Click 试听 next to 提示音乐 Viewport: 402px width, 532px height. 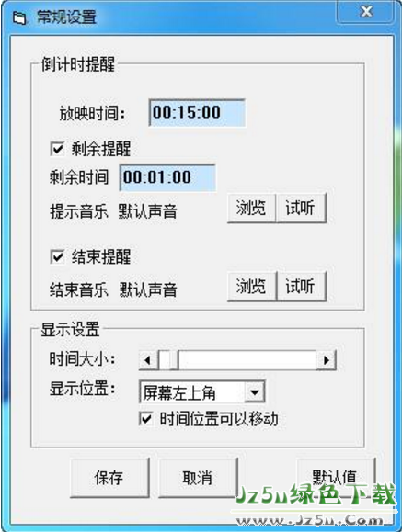click(301, 208)
